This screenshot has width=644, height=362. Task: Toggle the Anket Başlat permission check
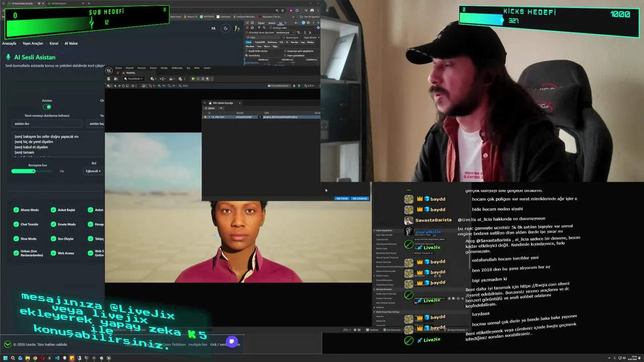pyautogui.click(x=53, y=210)
